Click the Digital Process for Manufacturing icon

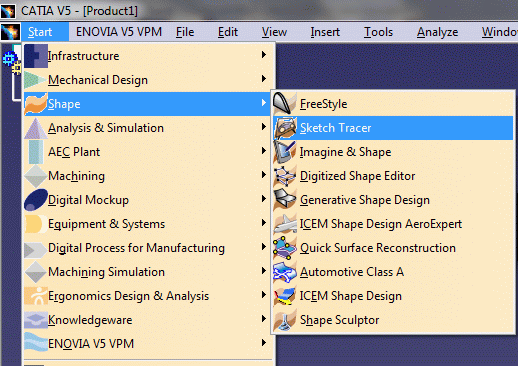pos(35,249)
